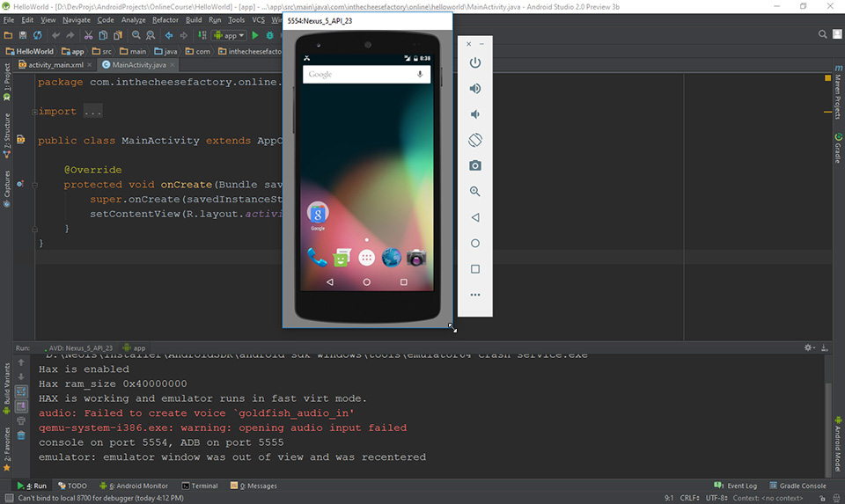Rotate the emulator screen

coord(474,140)
